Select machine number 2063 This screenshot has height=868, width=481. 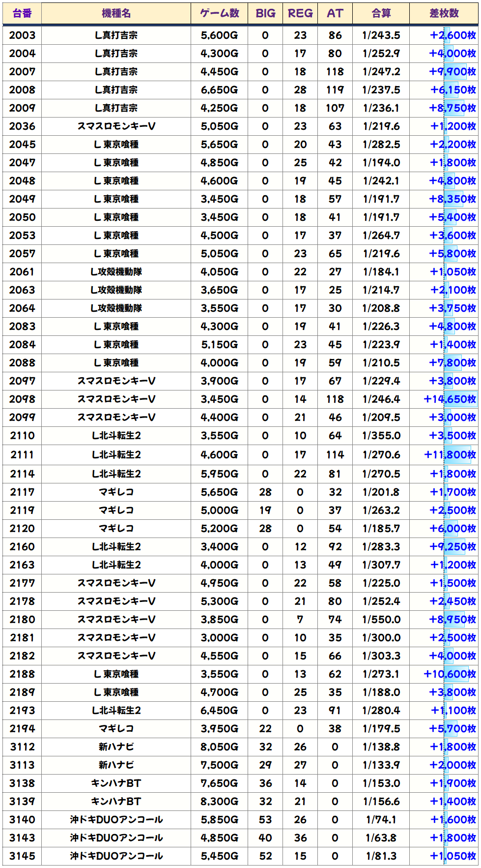(22, 290)
